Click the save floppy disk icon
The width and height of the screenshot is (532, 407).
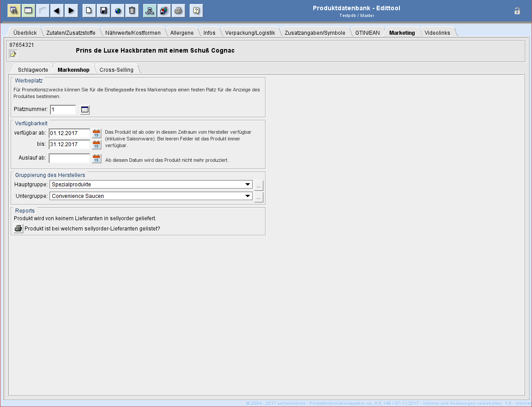103,11
